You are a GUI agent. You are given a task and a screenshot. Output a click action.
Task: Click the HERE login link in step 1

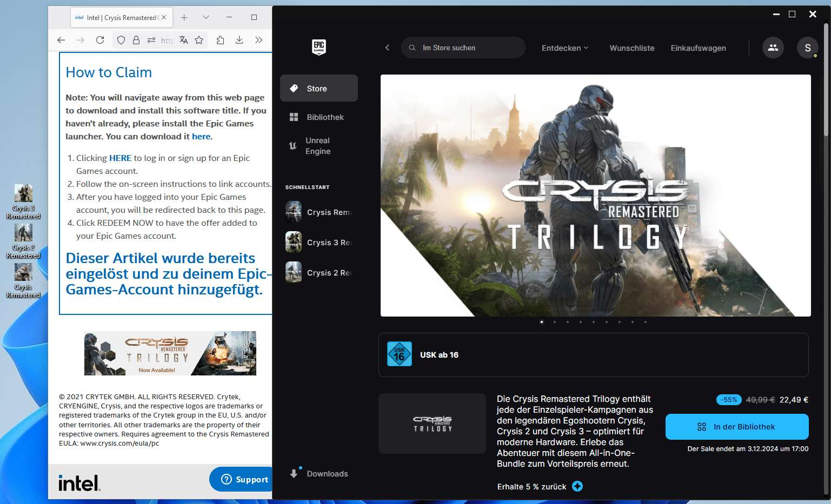pyautogui.click(x=121, y=158)
